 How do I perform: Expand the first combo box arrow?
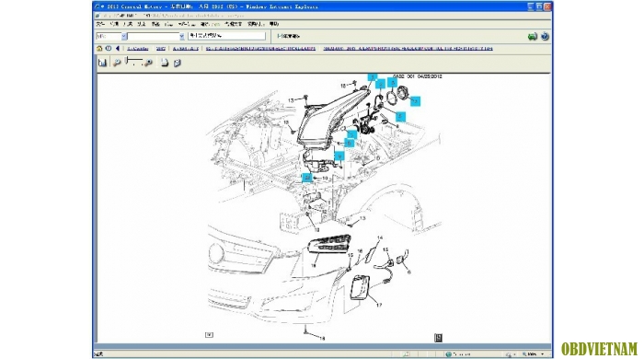pos(124,37)
